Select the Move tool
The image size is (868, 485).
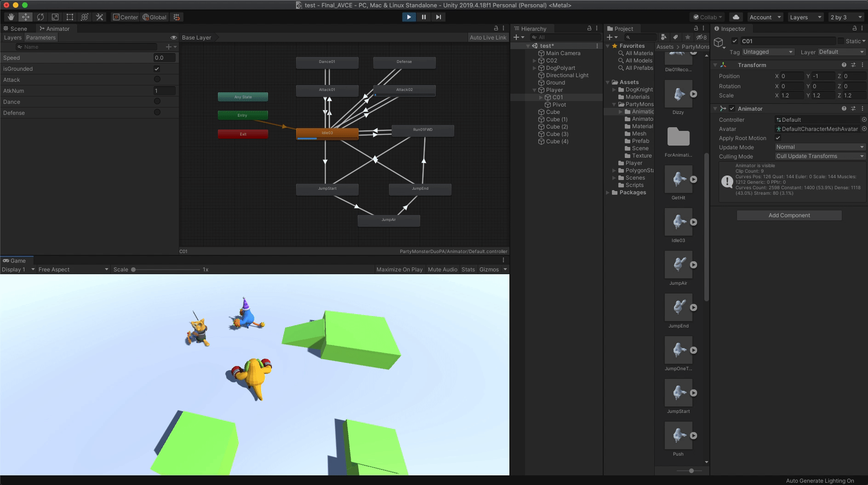26,17
